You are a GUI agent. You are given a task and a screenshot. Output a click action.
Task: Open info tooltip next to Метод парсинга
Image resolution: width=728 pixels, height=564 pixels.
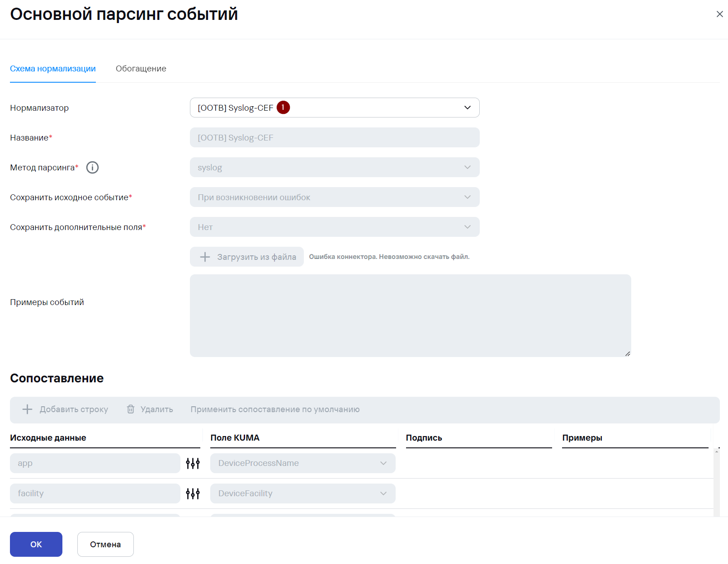coord(92,168)
